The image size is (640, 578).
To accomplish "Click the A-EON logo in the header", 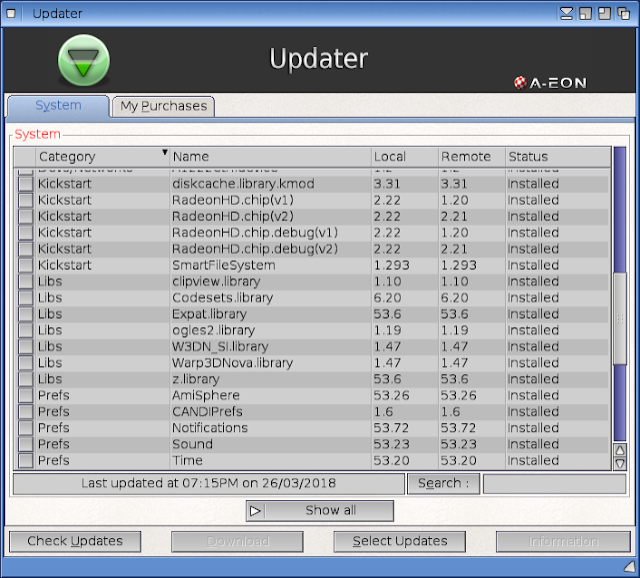I will pos(549,82).
